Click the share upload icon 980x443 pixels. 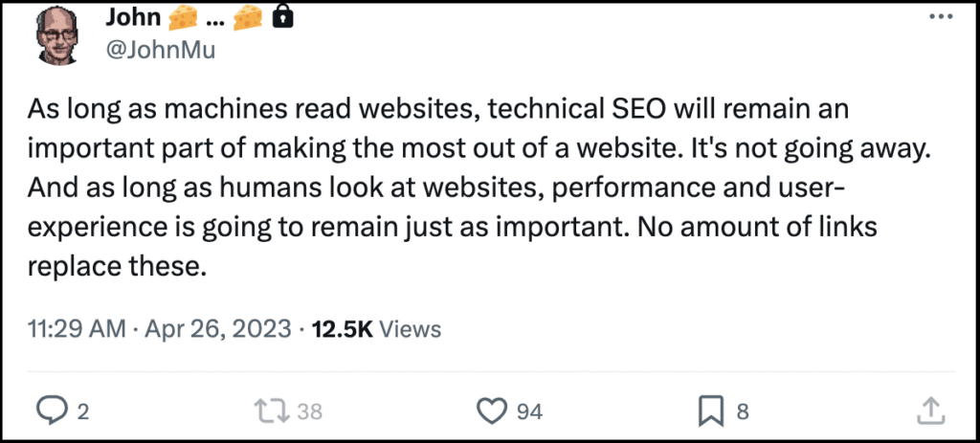[x=929, y=410]
